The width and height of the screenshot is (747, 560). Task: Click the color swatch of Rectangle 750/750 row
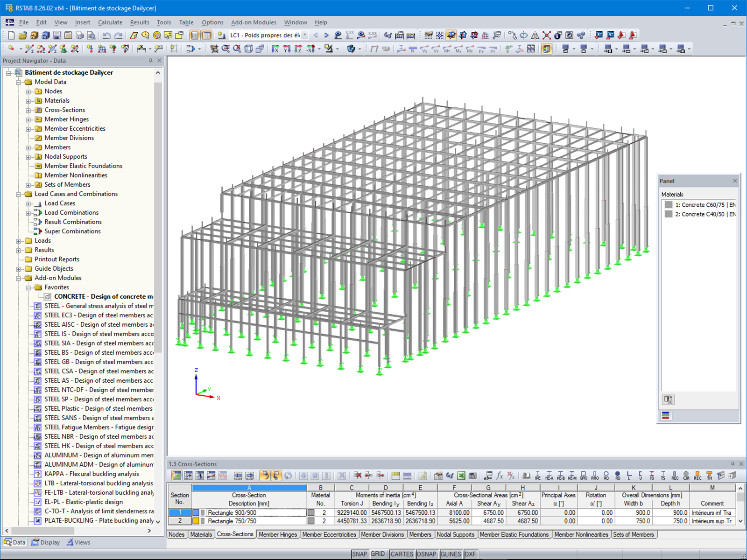tap(196, 521)
